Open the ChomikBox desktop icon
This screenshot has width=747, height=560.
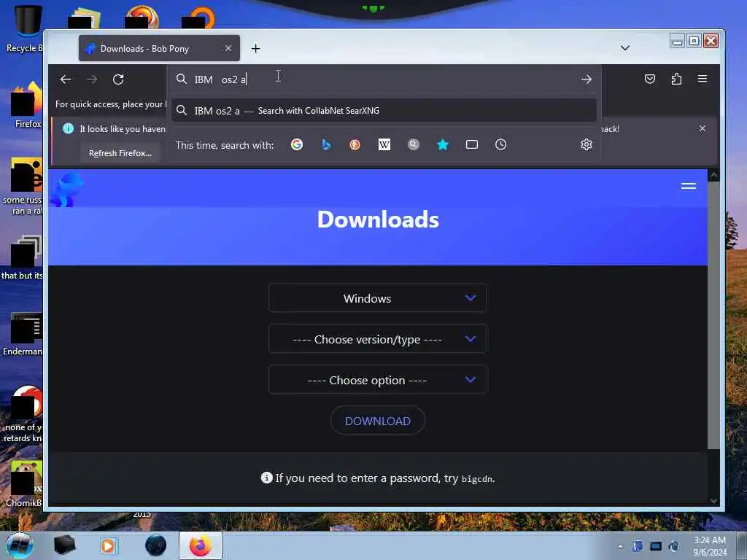25,483
